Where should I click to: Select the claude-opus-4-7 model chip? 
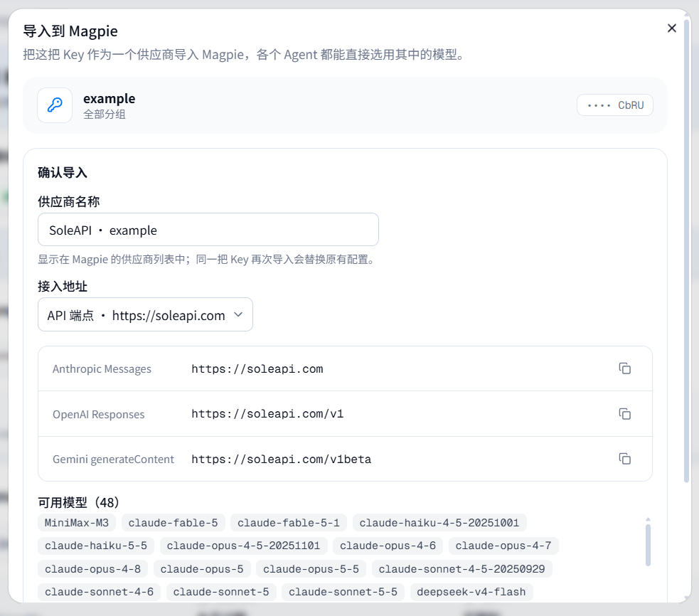pos(503,546)
